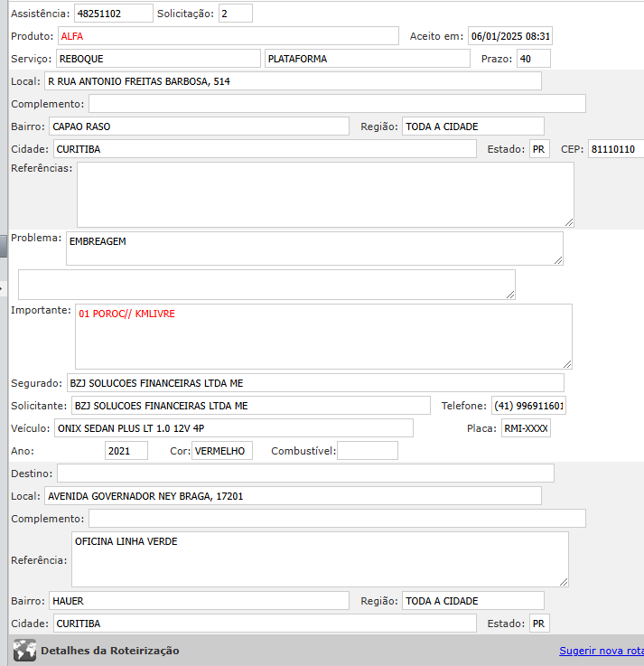The image size is (644, 666).
Task: Click the origin Estado field PR
Action: click(539, 149)
